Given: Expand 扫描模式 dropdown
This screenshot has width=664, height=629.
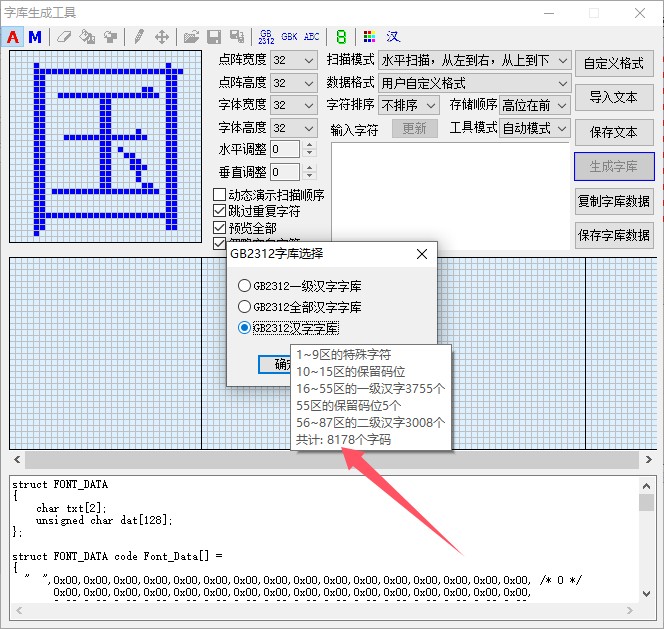Looking at the screenshot, I should pyautogui.click(x=475, y=61).
